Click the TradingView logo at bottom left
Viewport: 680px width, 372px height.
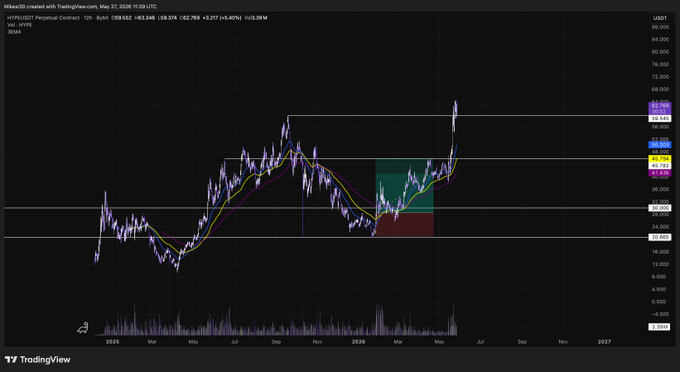pyautogui.click(x=38, y=359)
